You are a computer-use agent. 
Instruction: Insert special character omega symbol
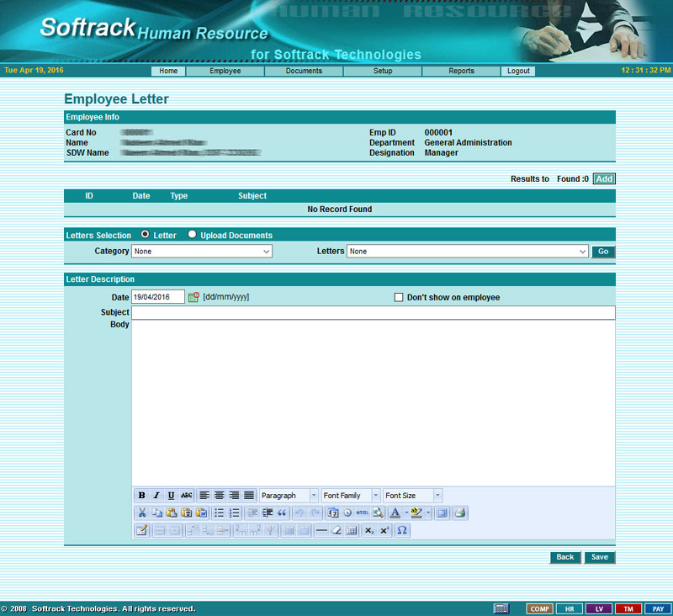401,530
